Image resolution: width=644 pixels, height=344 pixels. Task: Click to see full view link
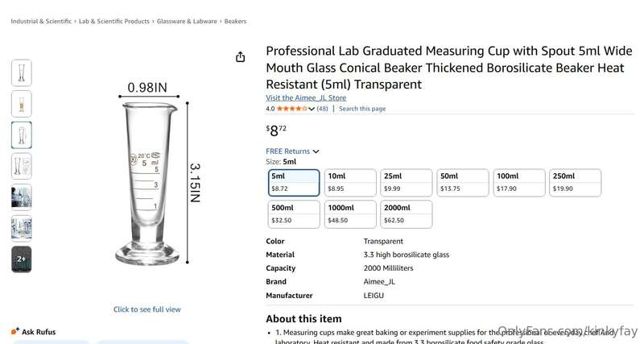tap(147, 309)
